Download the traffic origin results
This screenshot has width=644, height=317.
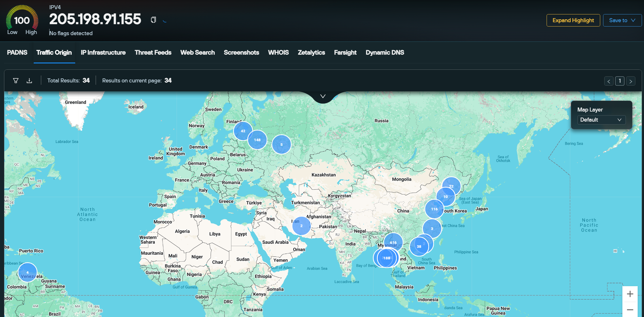point(29,80)
